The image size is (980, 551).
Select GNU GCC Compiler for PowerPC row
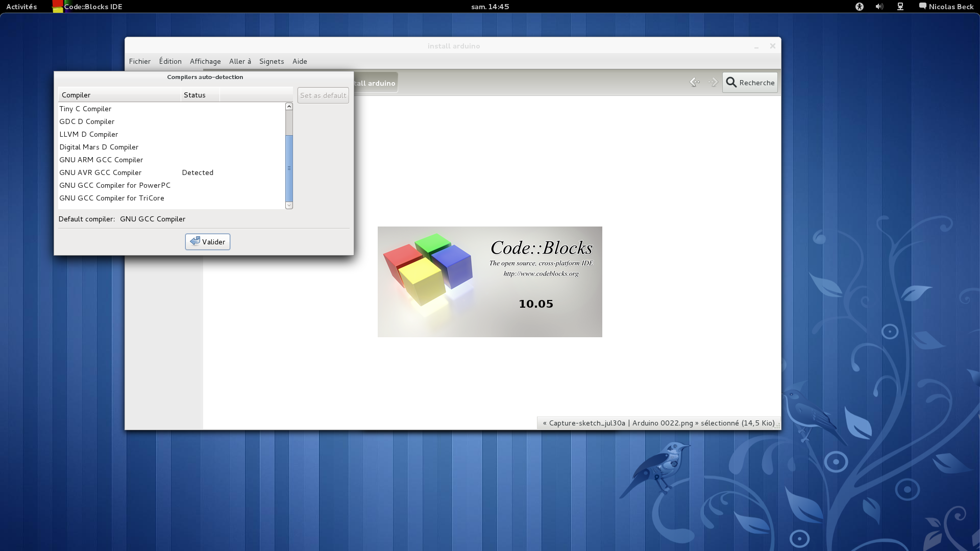[x=171, y=185]
